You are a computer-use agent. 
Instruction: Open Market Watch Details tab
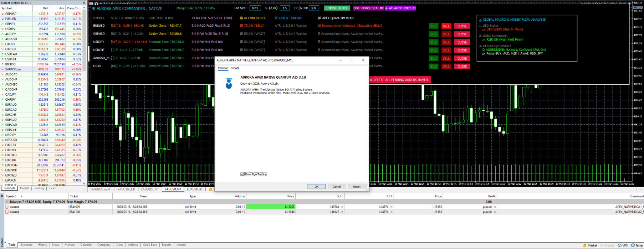tap(25, 188)
